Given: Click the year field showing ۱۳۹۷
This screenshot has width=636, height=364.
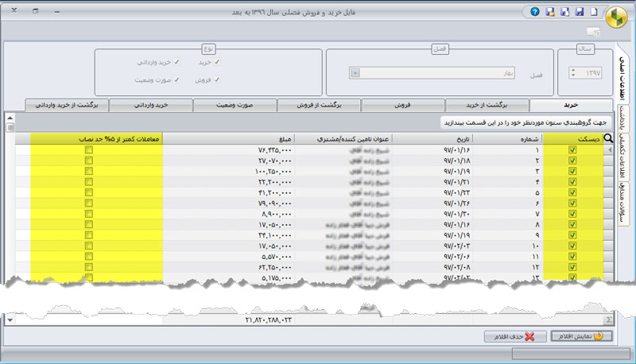Looking at the screenshot, I should (x=585, y=73).
